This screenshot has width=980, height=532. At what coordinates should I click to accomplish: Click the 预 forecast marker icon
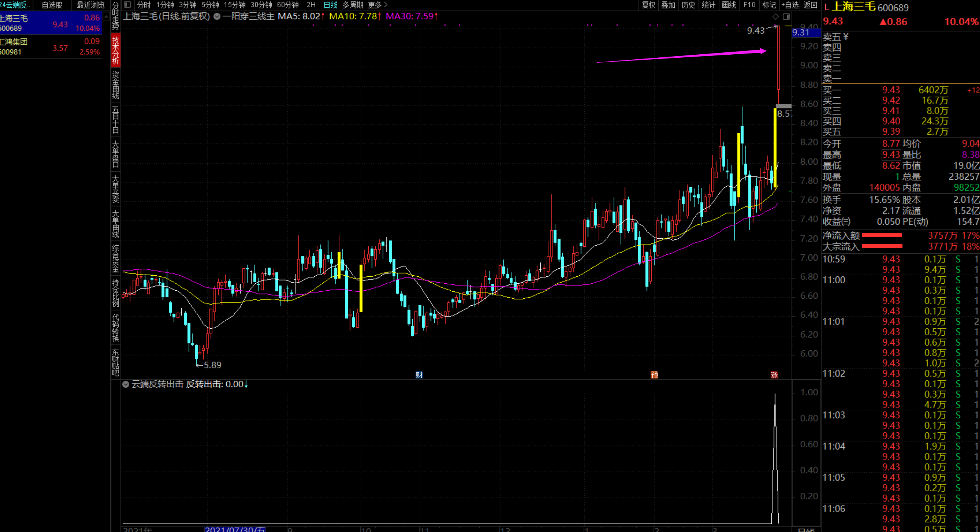click(x=654, y=375)
